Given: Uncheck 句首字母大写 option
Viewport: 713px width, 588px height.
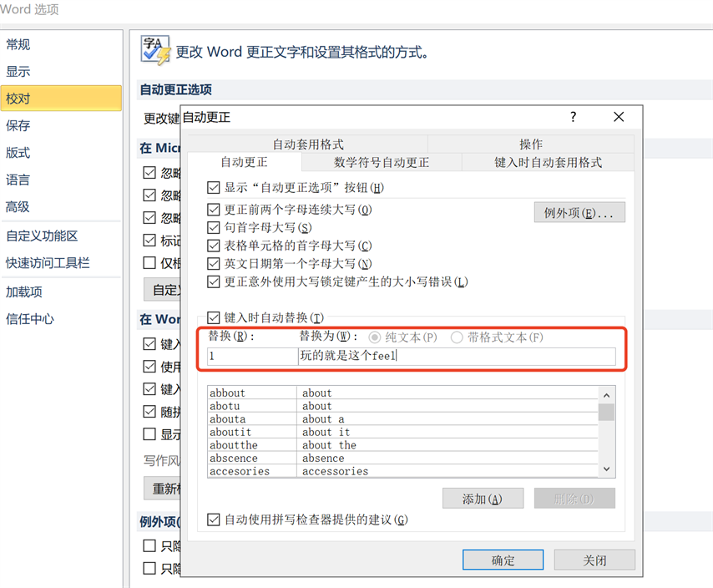Looking at the screenshot, I should pos(214,227).
